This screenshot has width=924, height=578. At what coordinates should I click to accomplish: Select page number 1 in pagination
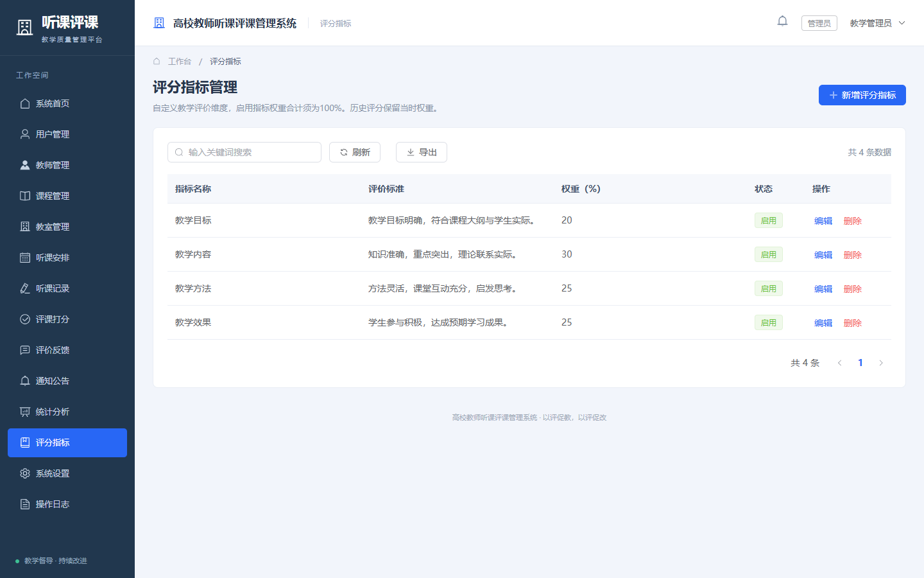(x=860, y=363)
